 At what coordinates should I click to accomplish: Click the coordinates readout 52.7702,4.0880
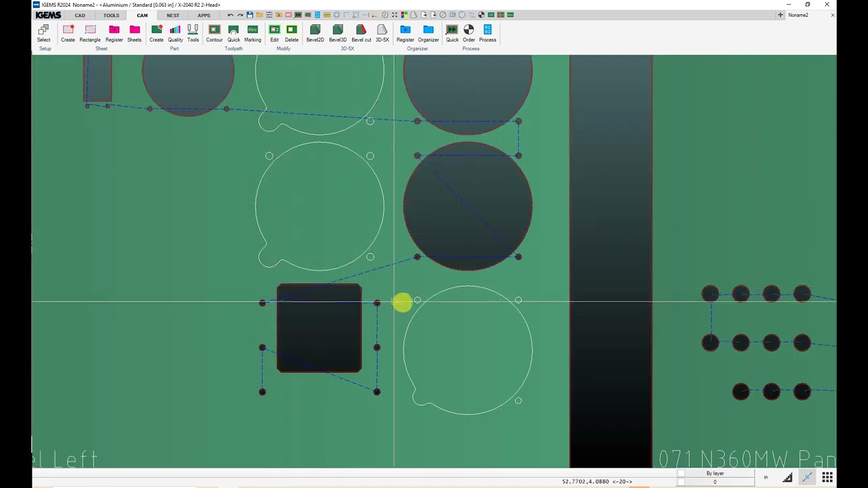(x=597, y=482)
